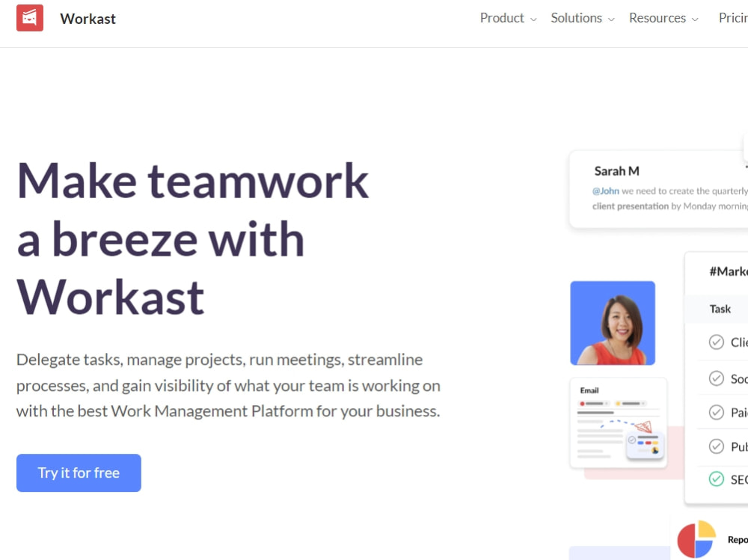Image resolution: width=748 pixels, height=560 pixels.
Task: Click the @John mention in Sarah's message
Action: (605, 191)
